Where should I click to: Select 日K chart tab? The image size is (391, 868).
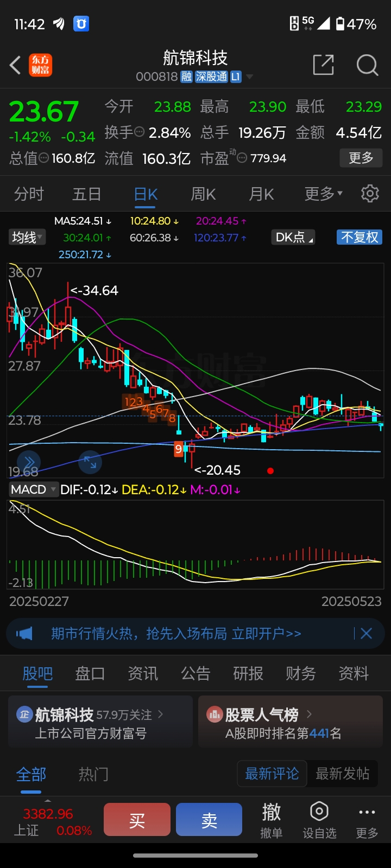(x=146, y=194)
